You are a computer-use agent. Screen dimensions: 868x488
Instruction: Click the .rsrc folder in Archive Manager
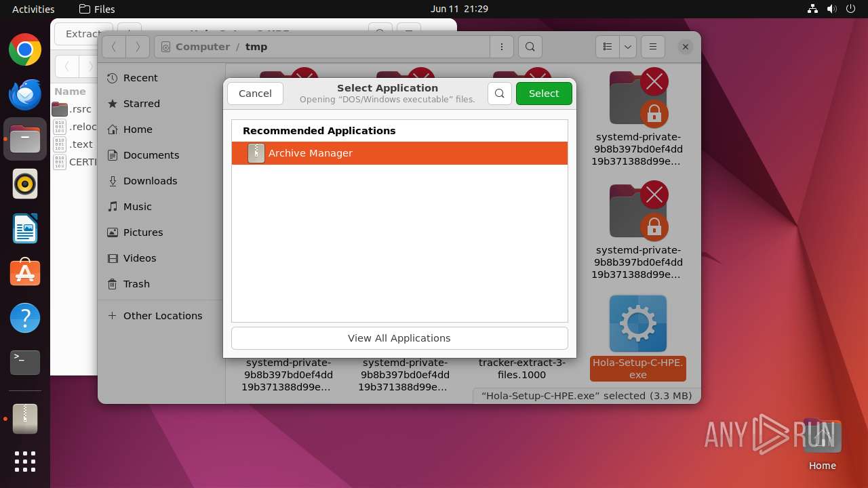click(x=73, y=109)
